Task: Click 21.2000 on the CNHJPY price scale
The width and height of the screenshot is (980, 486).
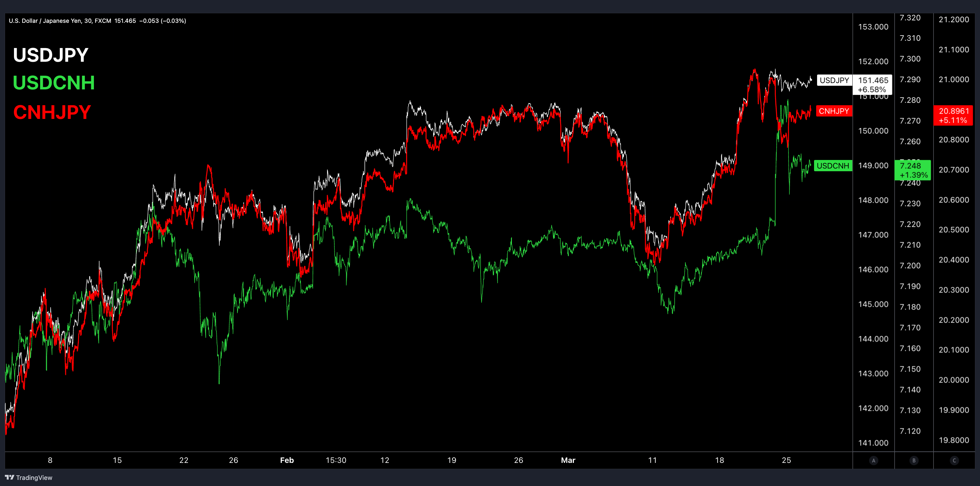Action: (x=954, y=19)
